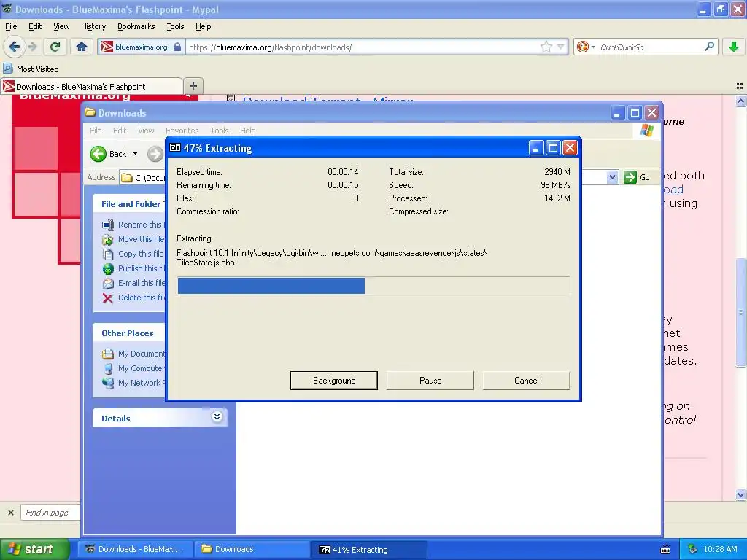Open the browser Tools menu
This screenshot has width=747, height=560.
(x=175, y=26)
